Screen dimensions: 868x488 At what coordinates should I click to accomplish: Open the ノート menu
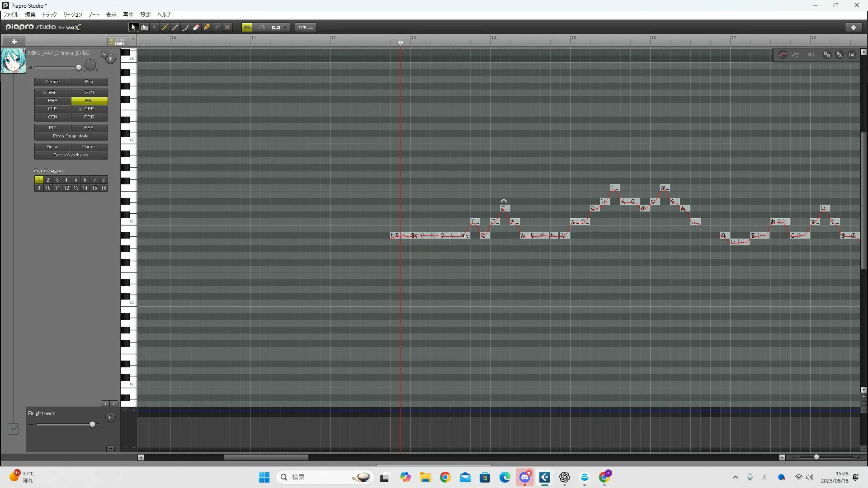94,15
